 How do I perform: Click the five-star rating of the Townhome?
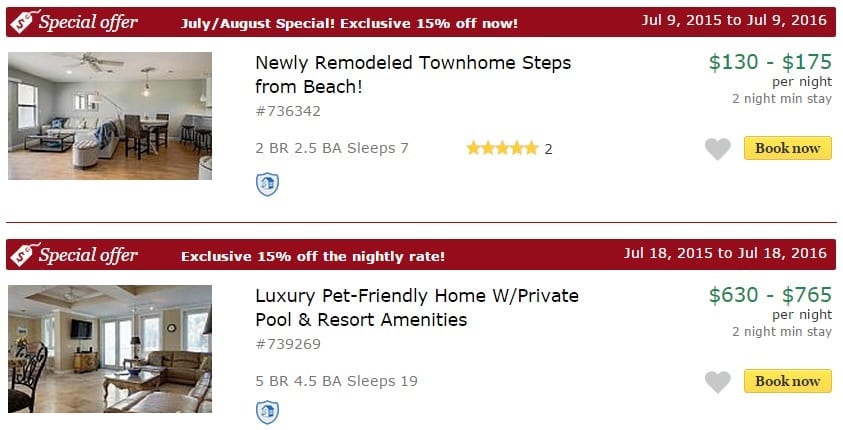[501, 149]
